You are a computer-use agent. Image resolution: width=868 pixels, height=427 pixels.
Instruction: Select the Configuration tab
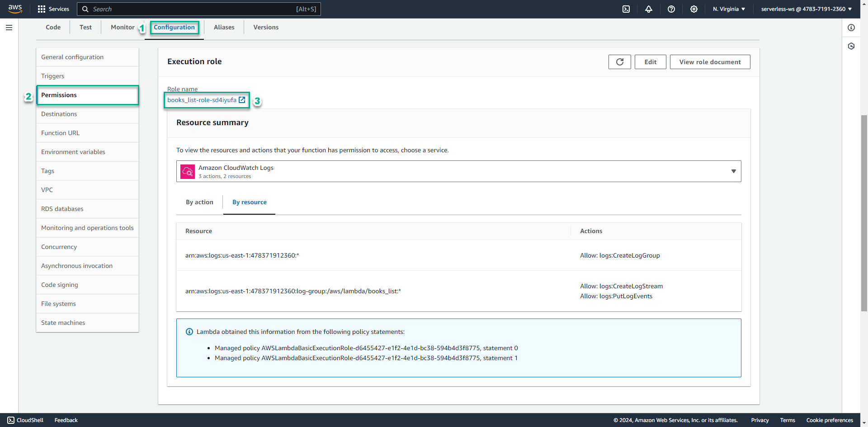[174, 27]
